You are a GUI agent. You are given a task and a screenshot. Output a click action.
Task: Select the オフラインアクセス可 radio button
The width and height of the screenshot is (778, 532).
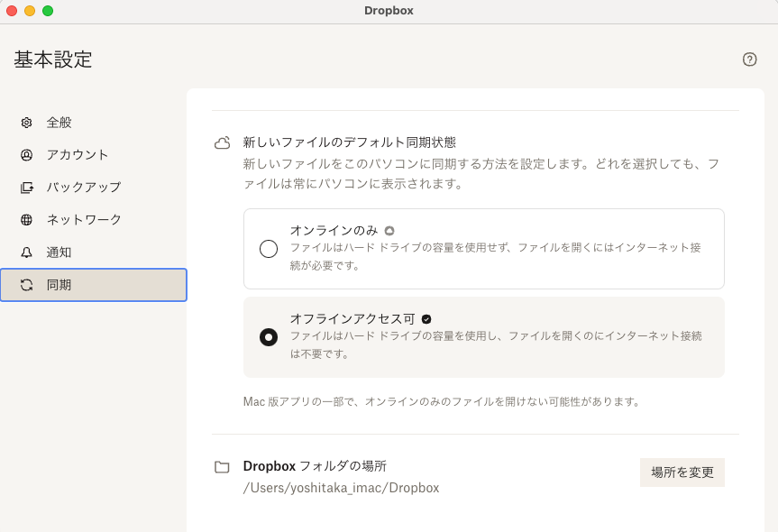click(269, 337)
